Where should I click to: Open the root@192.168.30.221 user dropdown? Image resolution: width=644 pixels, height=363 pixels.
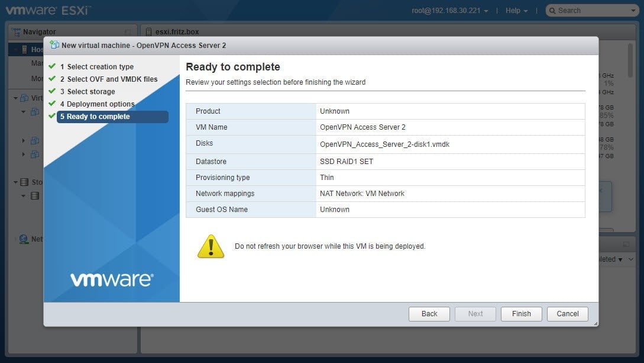pos(446,10)
